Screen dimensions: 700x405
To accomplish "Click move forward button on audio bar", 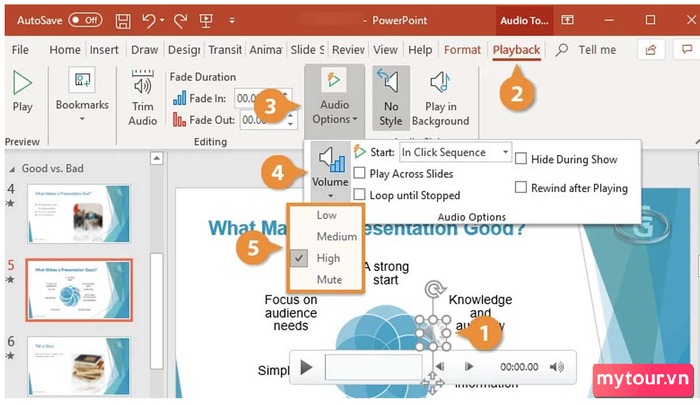I will coord(468,367).
